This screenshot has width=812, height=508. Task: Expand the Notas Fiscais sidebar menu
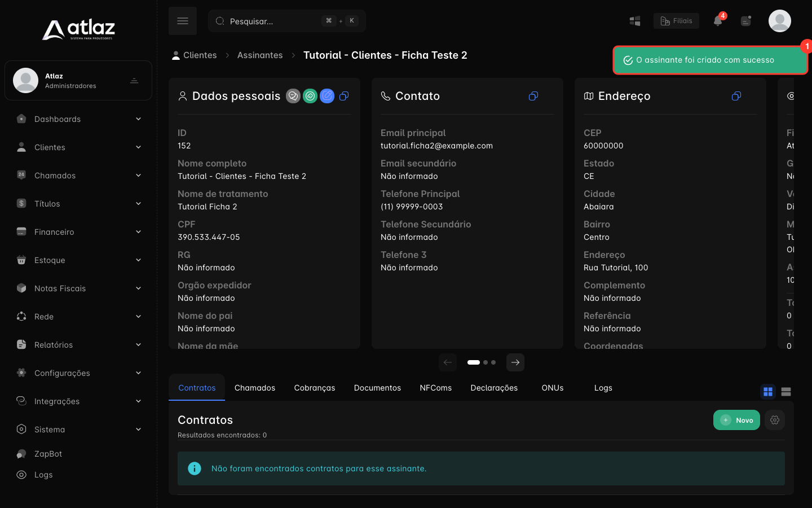(79, 288)
